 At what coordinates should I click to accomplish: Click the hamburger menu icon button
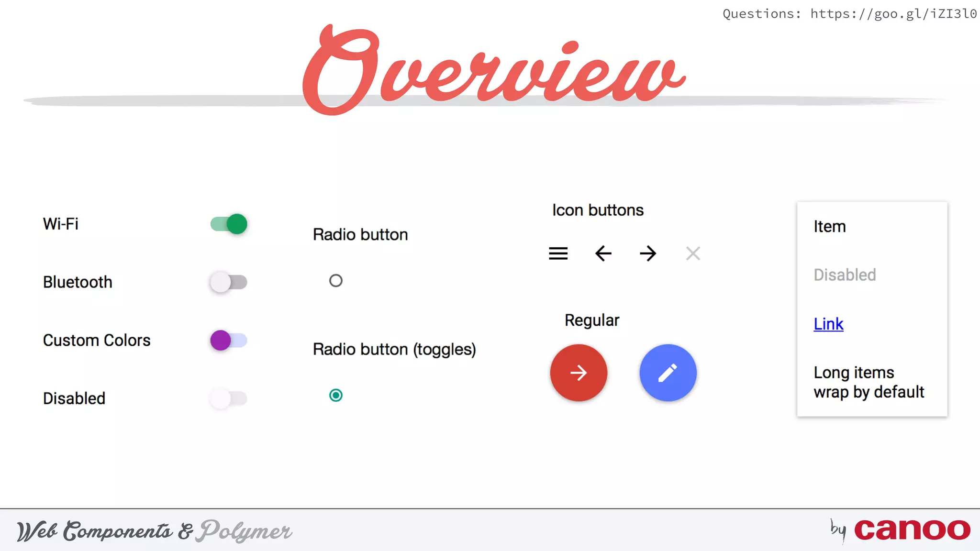[x=558, y=253]
